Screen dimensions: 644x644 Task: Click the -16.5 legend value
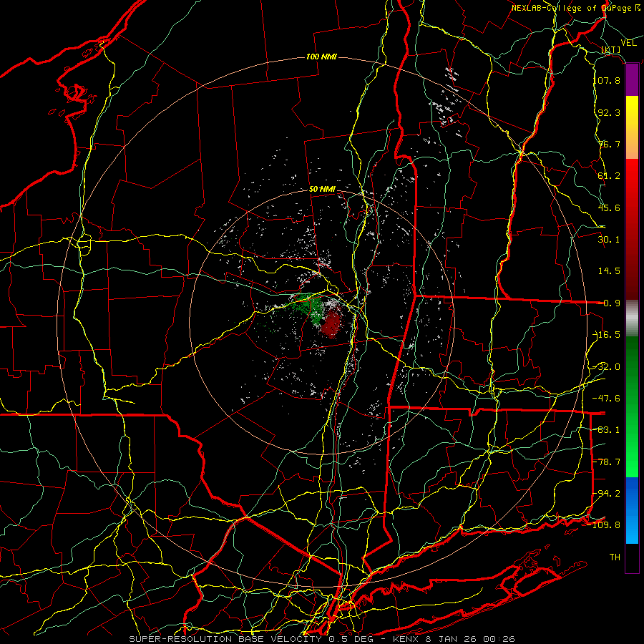click(x=607, y=335)
